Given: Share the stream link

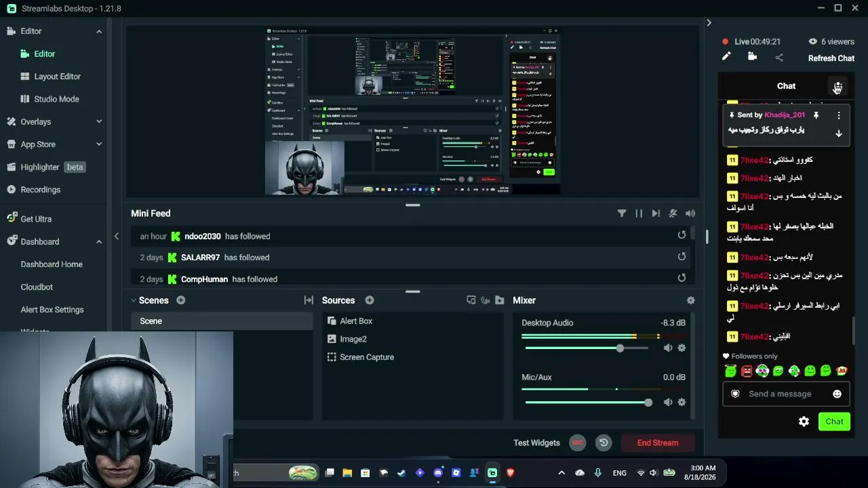Looking at the screenshot, I should (778, 58).
